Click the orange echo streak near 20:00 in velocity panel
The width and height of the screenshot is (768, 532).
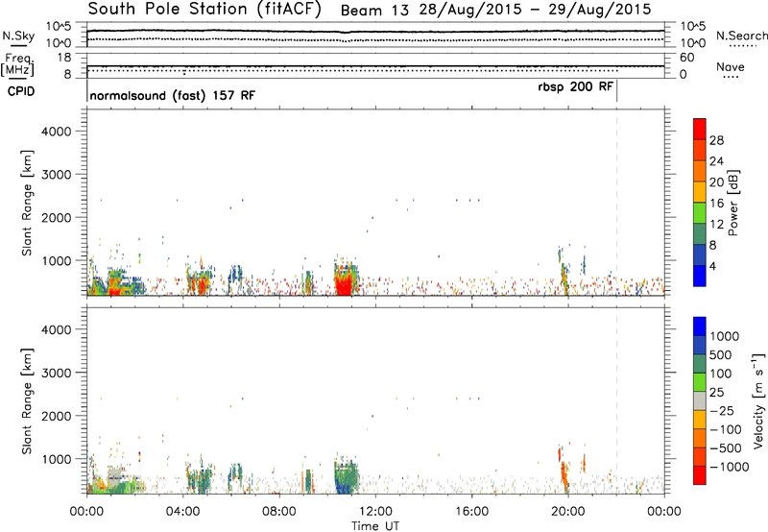[x=564, y=475]
